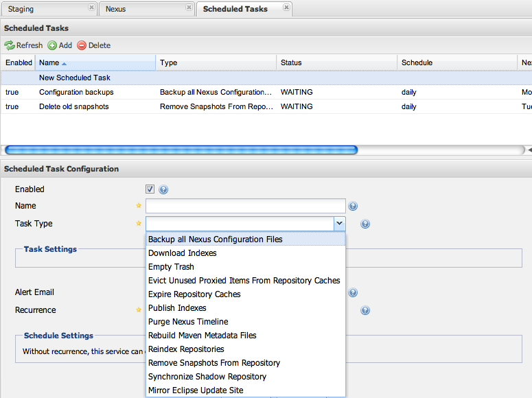Click the horizontal scrollbar thumb of task grid

181,150
